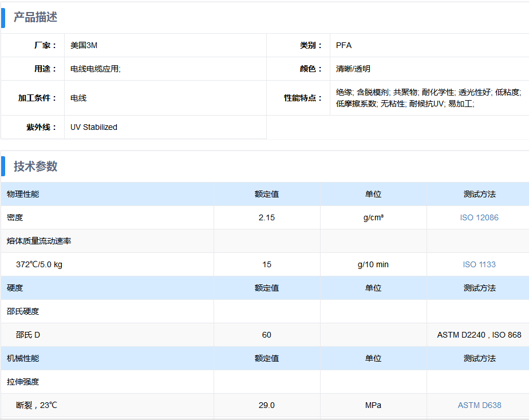Click the g/10 min unit cell
The image size is (529, 420).
coord(373,264)
